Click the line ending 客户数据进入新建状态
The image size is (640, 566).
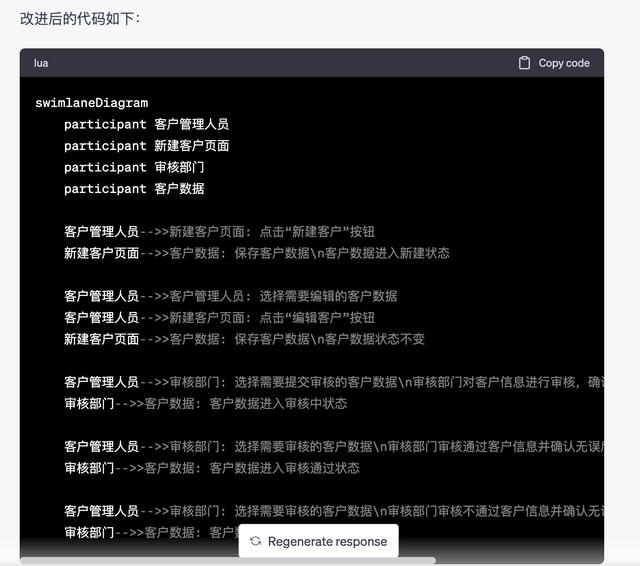256,253
